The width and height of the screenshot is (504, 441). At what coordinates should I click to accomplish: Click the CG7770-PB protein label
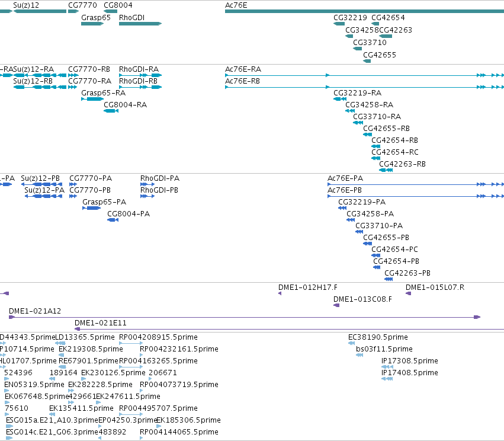click(x=90, y=190)
